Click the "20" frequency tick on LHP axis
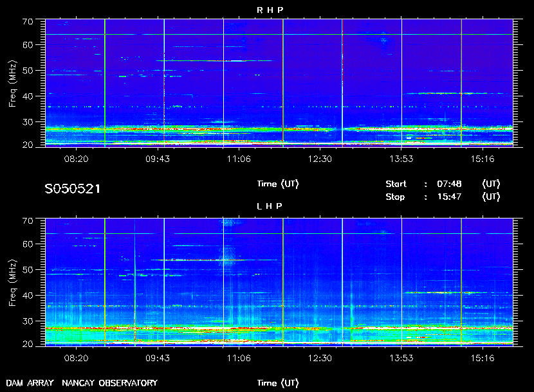The height and width of the screenshot is (392, 534). pyautogui.click(x=28, y=344)
